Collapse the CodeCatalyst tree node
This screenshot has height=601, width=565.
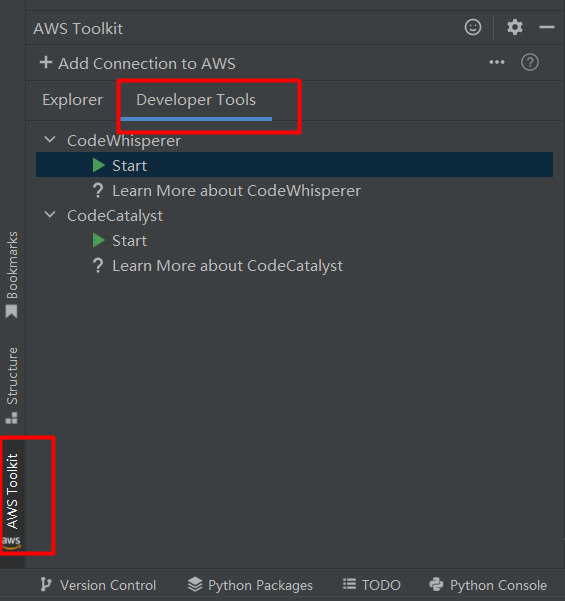point(50,215)
